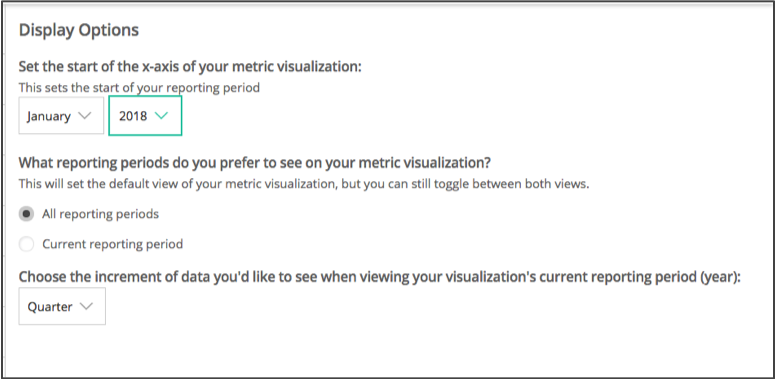Click the 'Choose the increment of data' heading

380,277
